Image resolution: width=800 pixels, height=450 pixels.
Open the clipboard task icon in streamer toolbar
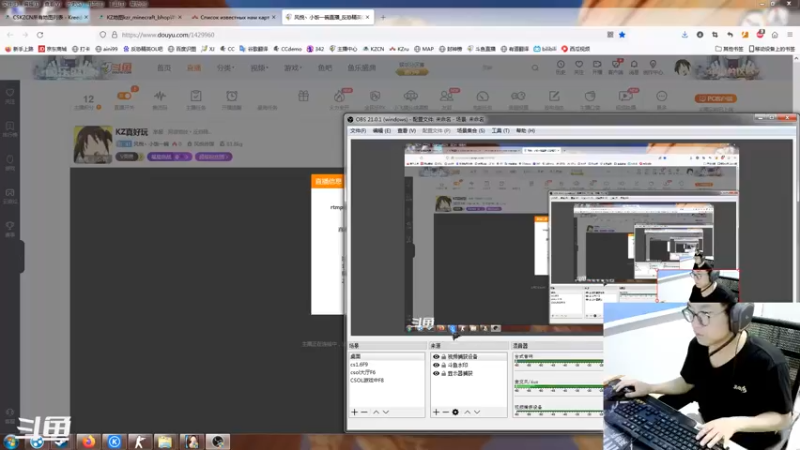click(x=196, y=98)
